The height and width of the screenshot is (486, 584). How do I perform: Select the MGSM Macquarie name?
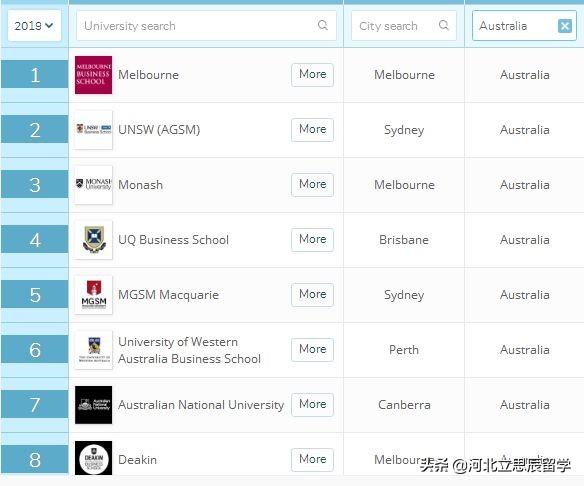[x=168, y=295]
